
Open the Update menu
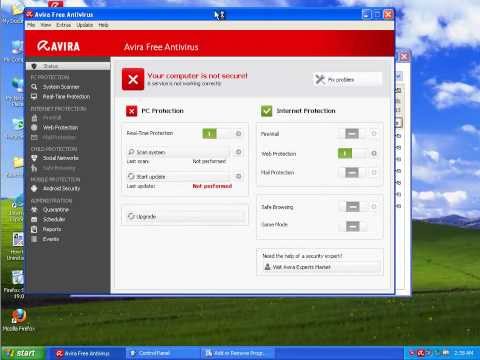[84, 25]
